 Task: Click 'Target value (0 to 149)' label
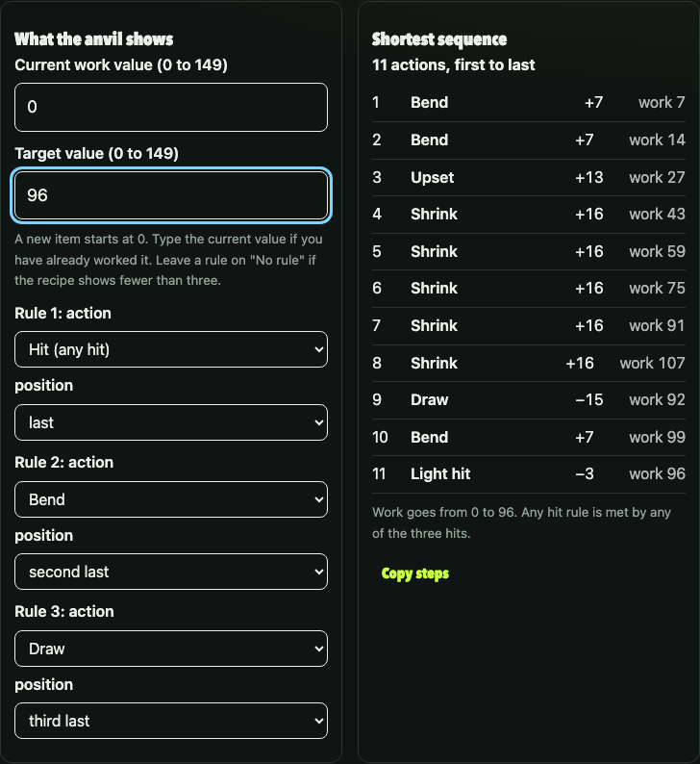(96, 154)
